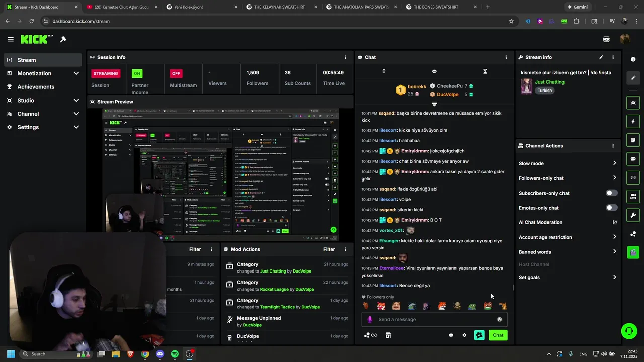Click the document icon in the right sidebar
The height and width of the screenshot is (362, 644).
point(633,140)
